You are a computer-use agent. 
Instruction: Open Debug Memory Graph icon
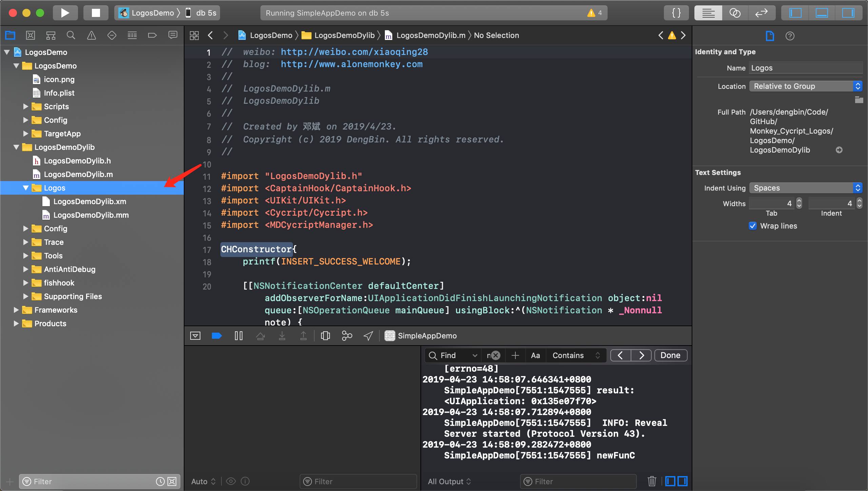pyautogui.click(x=347, y=336)
